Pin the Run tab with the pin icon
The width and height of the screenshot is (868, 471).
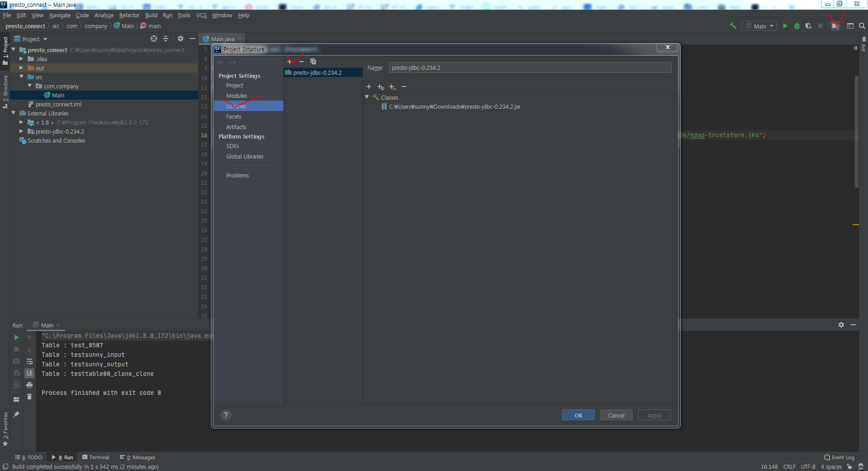tap(16, 414)
